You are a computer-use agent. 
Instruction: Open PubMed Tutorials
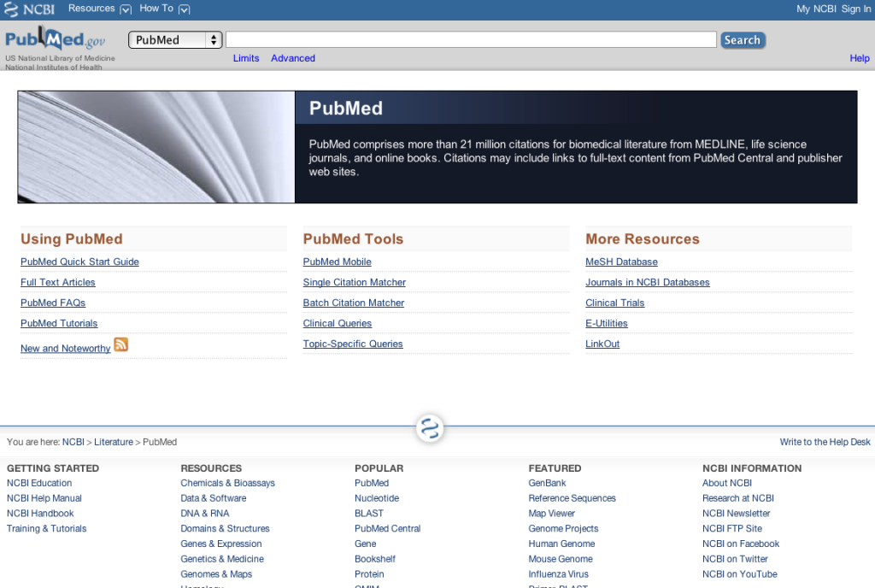(59, 324)
